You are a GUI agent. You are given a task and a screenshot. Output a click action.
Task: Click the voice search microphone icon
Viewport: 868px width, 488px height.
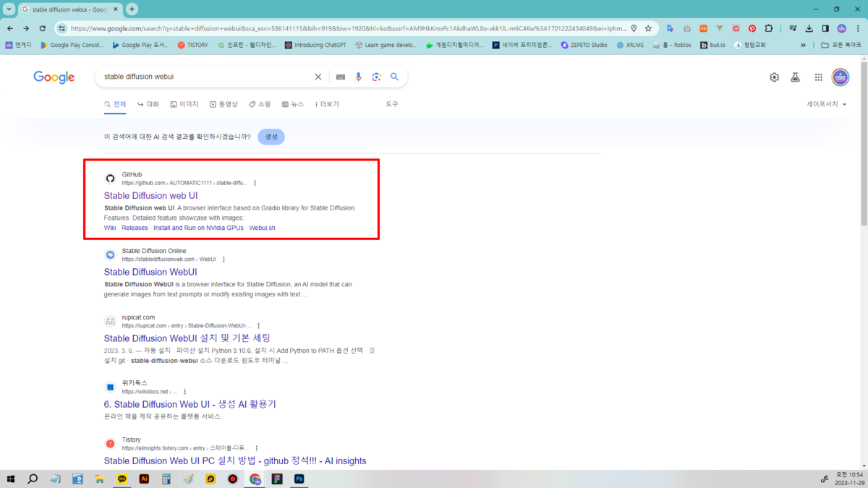358,76
